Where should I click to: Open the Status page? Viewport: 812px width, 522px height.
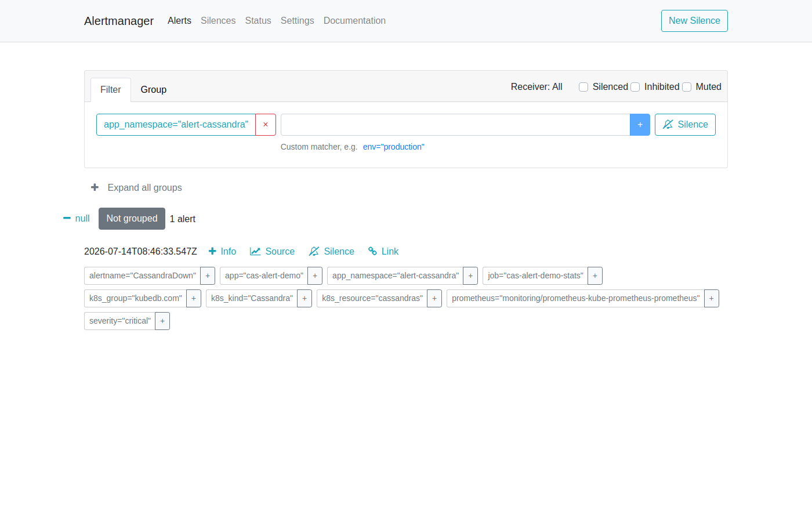[x=258, y=21]
